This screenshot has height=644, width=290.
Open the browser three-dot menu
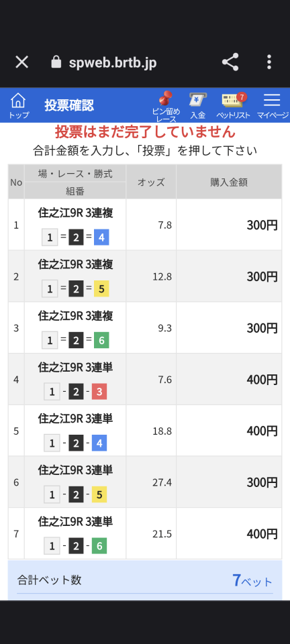[x=269, y=62]
